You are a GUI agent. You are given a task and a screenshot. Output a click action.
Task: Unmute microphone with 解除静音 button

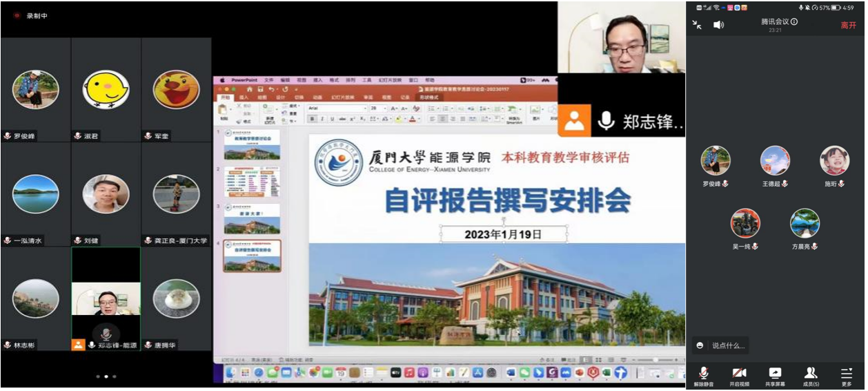coord(704,375)
